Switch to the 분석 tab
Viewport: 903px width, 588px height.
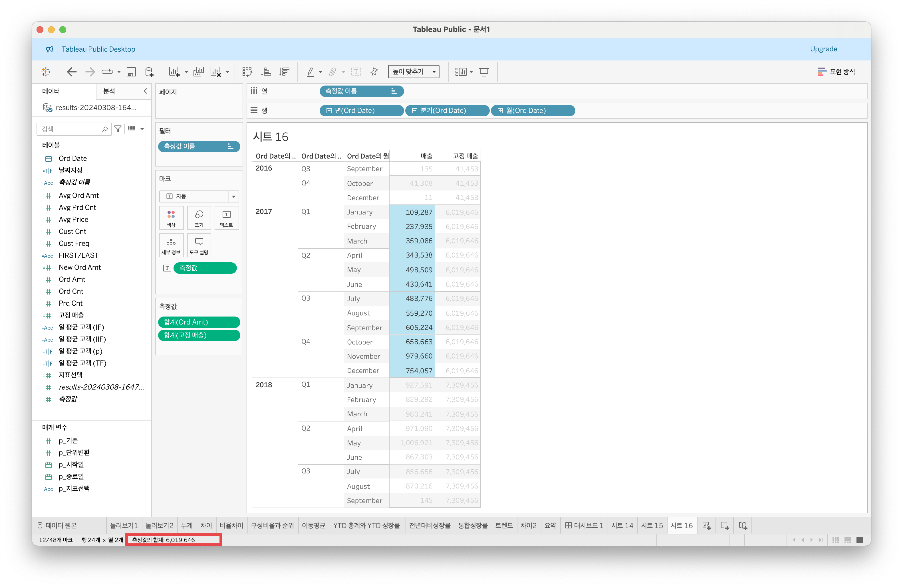click(x=109, y=91)
